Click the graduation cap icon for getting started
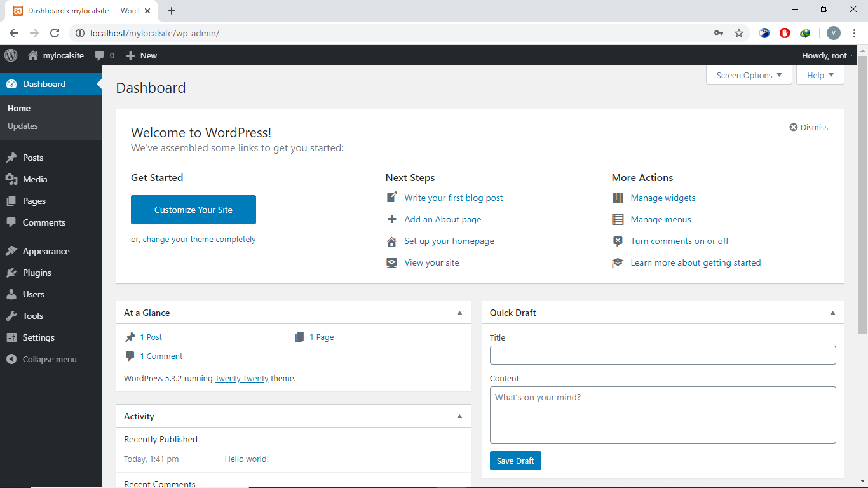The height and width of the screenshot is (488, 868). pyautogui.click(x=618, y=262)
